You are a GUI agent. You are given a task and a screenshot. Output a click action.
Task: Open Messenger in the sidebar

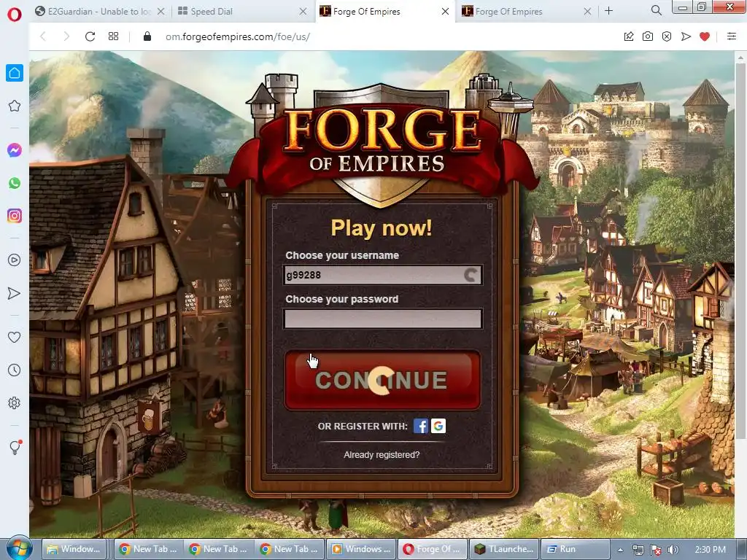[x=15, y=150]
